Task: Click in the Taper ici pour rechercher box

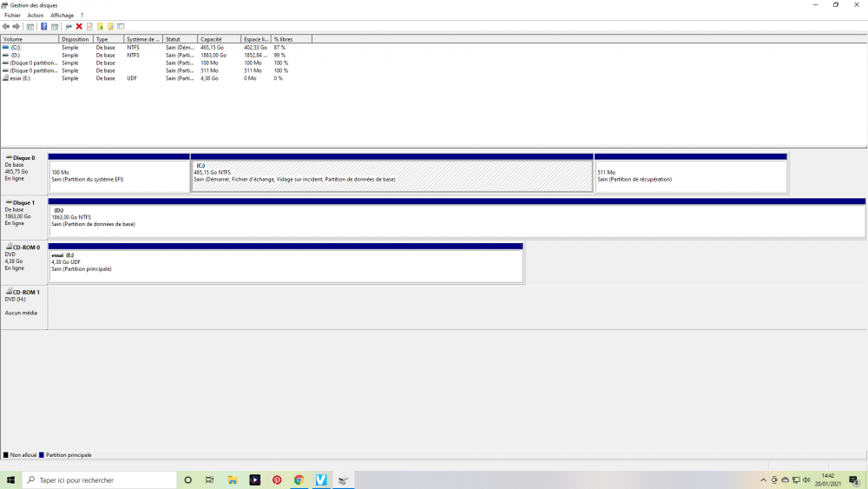Action: (x=100, y=480)
